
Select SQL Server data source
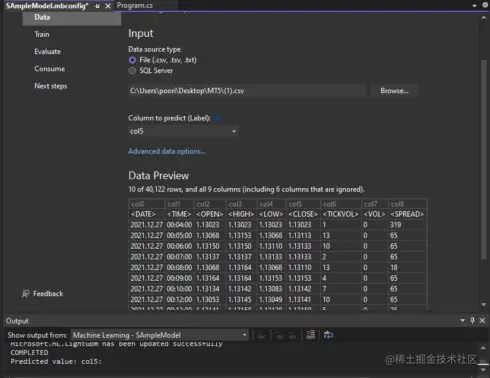point(132,71)
